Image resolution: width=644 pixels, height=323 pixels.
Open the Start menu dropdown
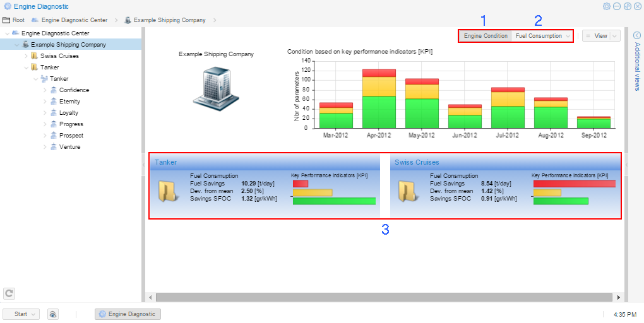(x=21, y=314)
